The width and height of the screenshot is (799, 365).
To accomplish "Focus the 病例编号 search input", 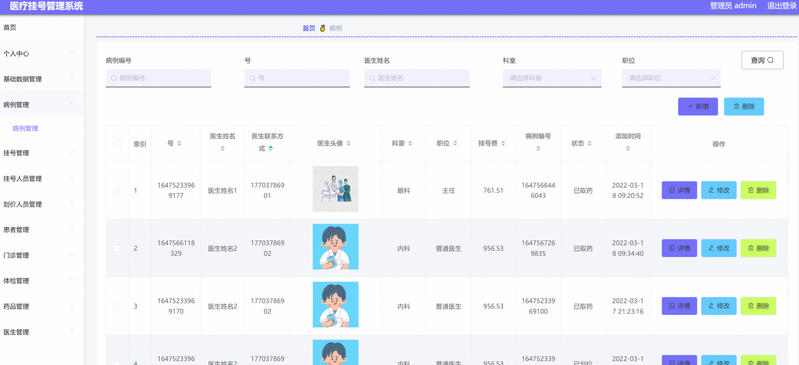I will point(158,78).
